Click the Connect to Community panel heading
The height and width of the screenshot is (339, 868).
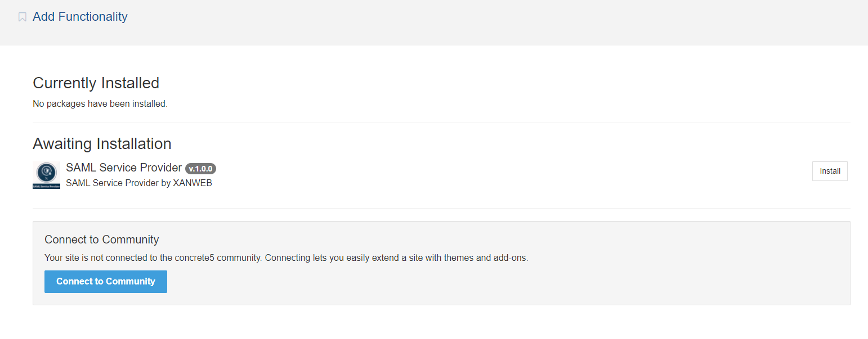101,239
